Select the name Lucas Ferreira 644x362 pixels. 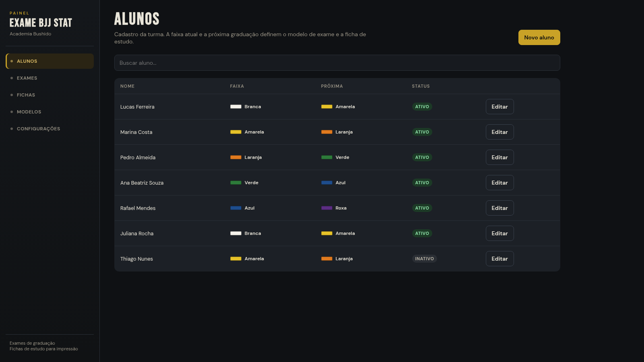137,107
